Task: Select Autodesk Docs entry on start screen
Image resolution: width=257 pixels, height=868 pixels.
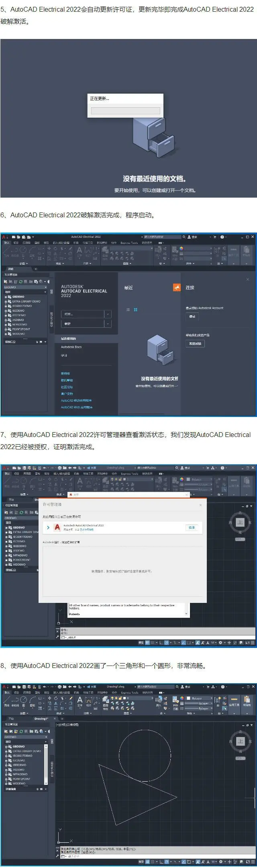Action: [71, 347]
